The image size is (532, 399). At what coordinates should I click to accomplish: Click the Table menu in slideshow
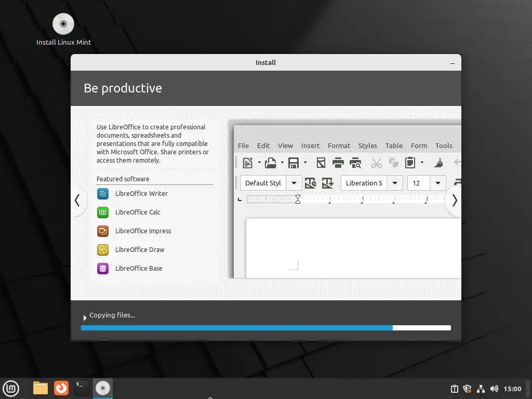click(x=394, y=146)
